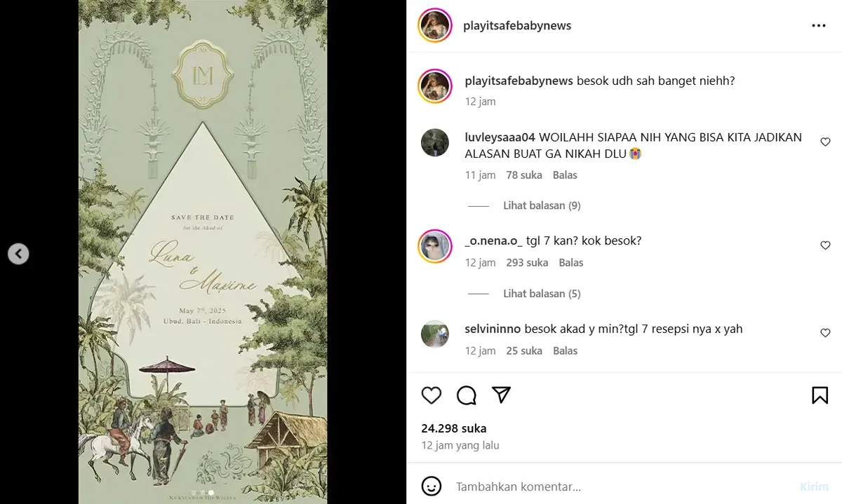Image resolution: width=842 pixels, height=504 pixels.
Task: Share post via paper plane icon
Action: tap(501, 395)
